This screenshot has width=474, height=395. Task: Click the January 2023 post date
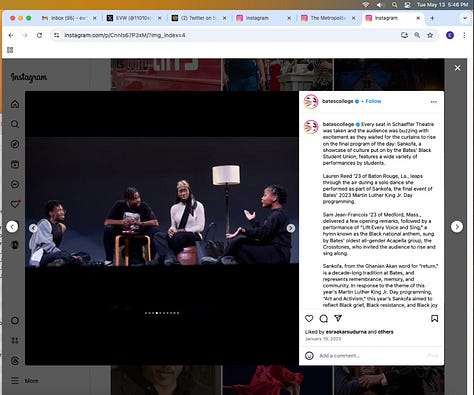coord(323,339)
